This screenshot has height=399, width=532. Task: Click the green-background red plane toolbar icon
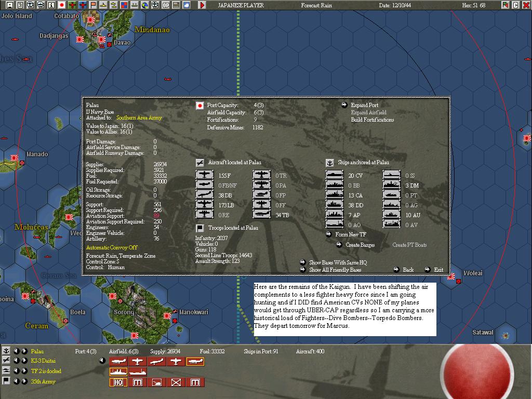point(72,5)
